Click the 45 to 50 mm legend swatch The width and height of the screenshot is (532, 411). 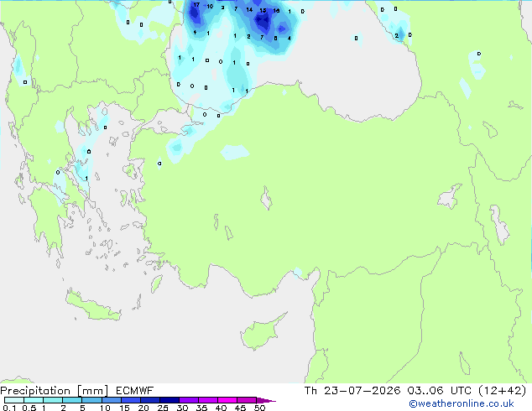tap(247, 400)
